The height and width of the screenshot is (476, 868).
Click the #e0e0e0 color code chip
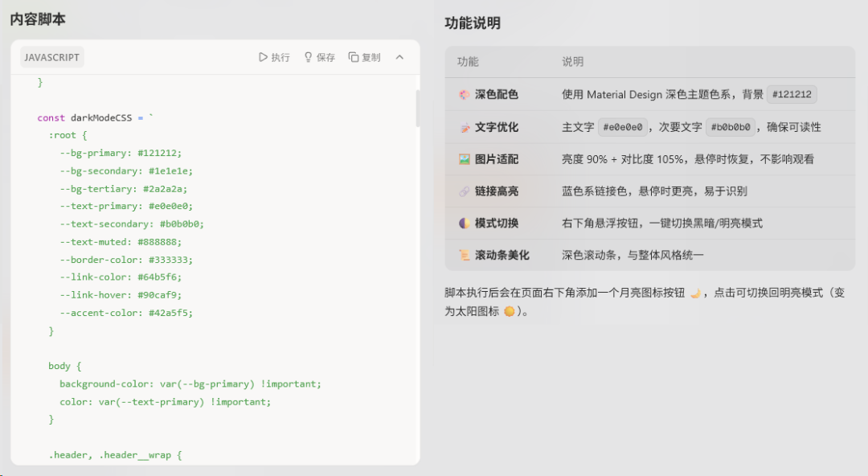coord(623,127)
